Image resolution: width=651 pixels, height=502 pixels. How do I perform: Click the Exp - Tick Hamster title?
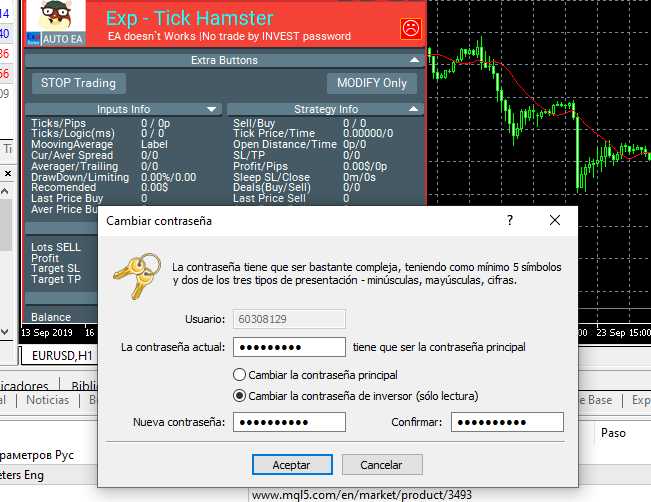pyautogui.click(x=190, y=18)
